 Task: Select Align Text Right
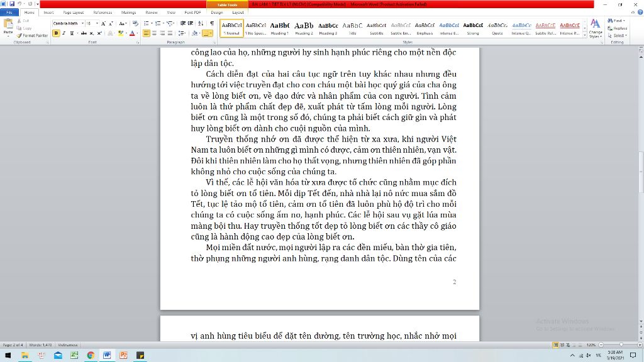pyautogui.click(x=162, y=33)
